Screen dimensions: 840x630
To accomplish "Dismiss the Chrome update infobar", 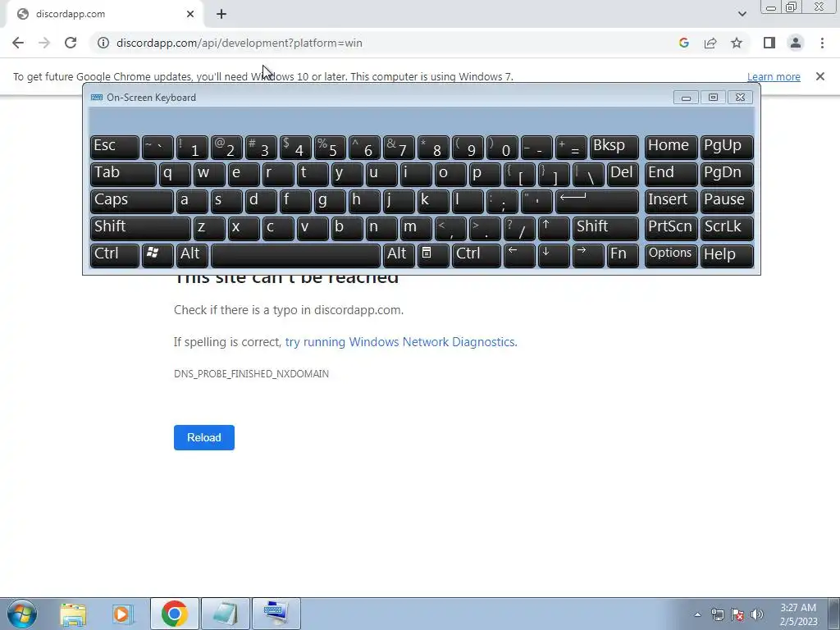I will pos(820,76).
